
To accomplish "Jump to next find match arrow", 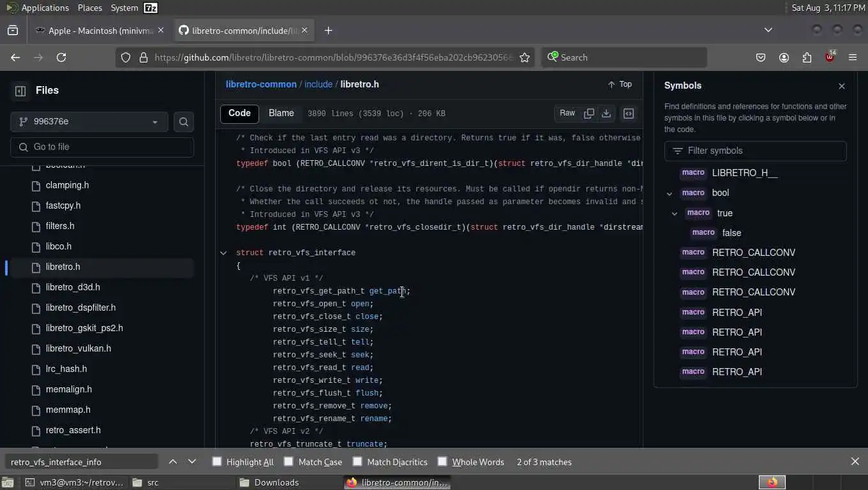I will [192, 462].
